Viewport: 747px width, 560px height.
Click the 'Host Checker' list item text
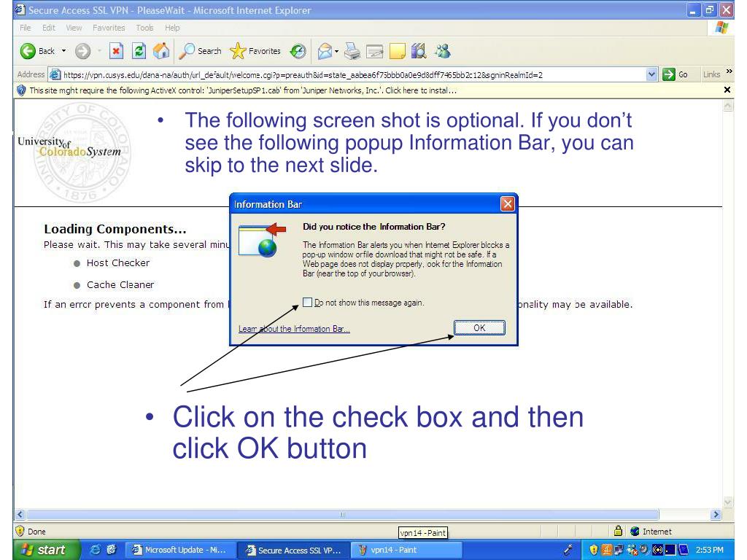(x=117, y=262)
